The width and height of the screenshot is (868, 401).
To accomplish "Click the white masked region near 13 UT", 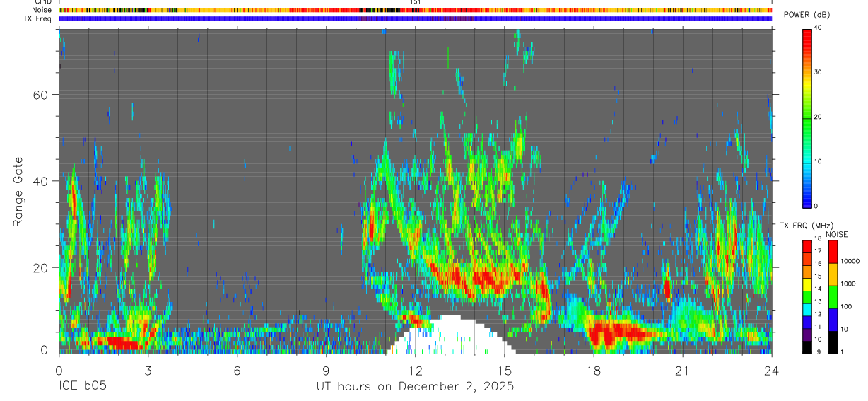I will pos(450,336).
